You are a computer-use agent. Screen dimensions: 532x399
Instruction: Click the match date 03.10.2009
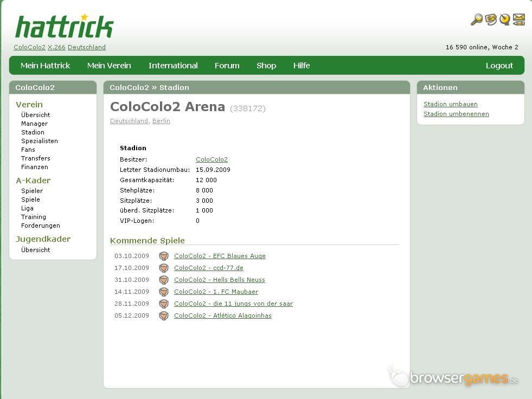click(132, 256)
